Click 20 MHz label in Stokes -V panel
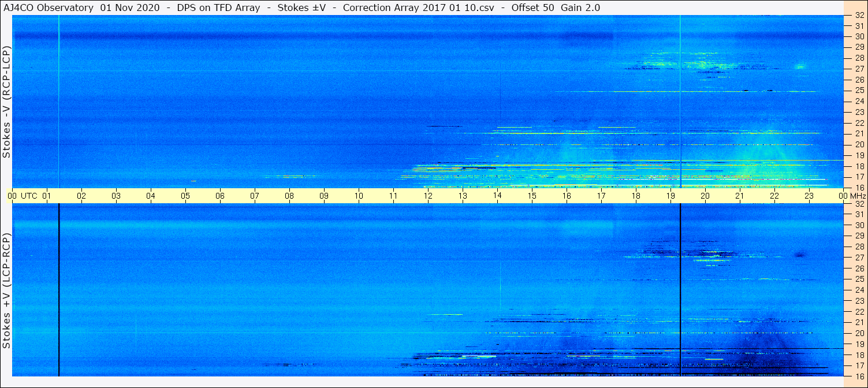868x388 pixels. coord(859,144)
